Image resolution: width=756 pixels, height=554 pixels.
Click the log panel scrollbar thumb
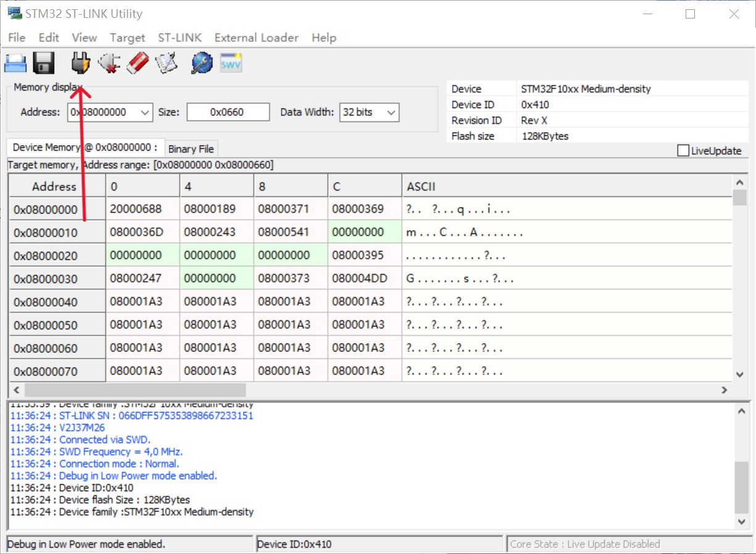tap(742, 487)
